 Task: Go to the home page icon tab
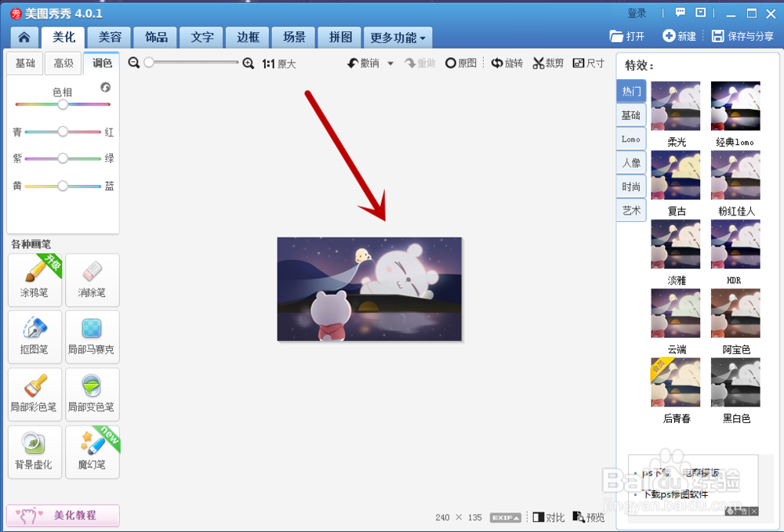pos(24,38)
